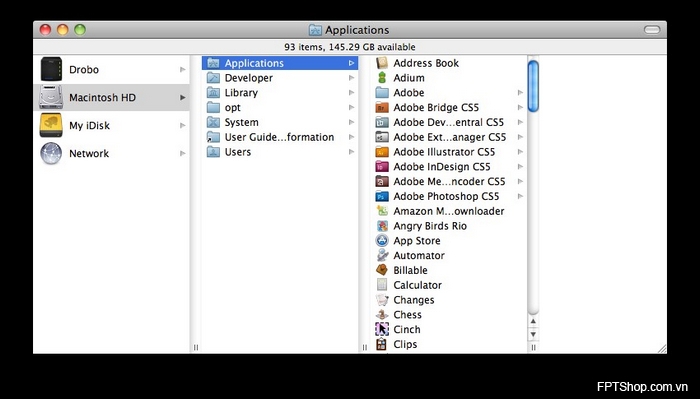Click the Adobe Dev...entral CS5 icon
The width and height of the screenshot is (700, 399).
[382, 122]
